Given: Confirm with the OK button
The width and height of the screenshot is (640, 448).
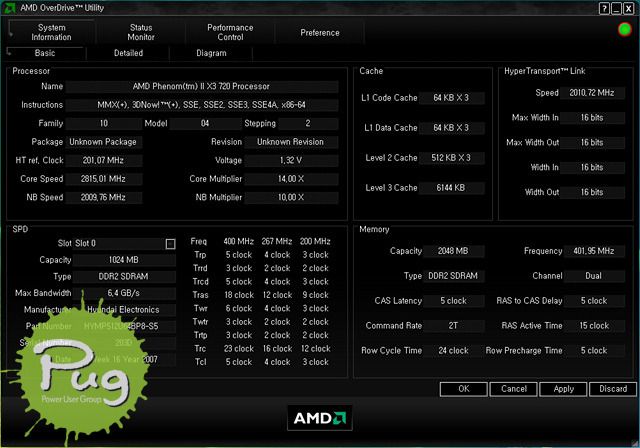Looking at the screenshot, I should pyautogui.click(x=464, y=389).
